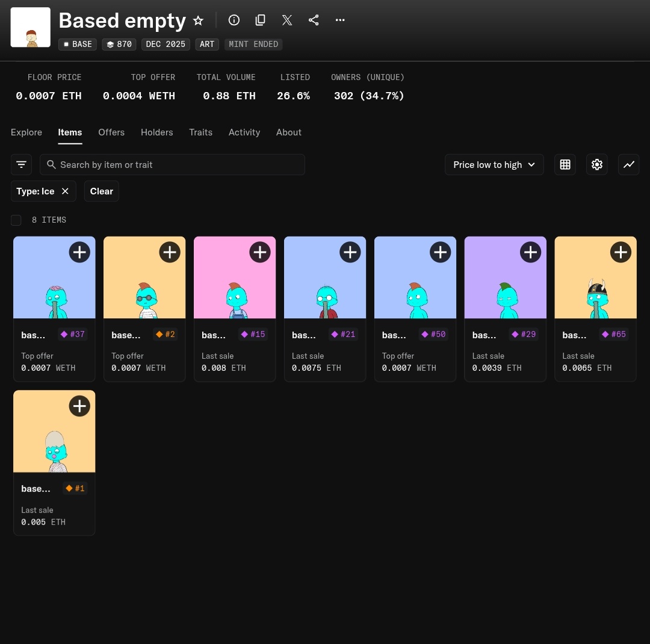
Task: Switch to the Offers tab
Action: [111, 132]
